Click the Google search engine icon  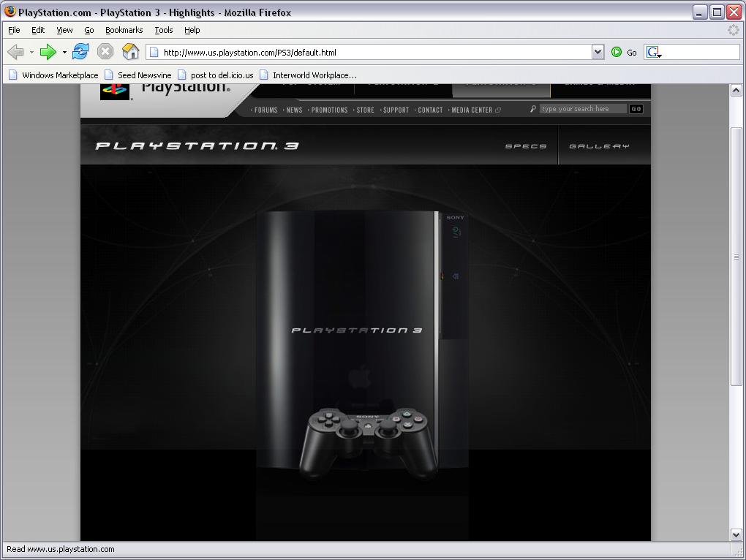tap(653, 52)
